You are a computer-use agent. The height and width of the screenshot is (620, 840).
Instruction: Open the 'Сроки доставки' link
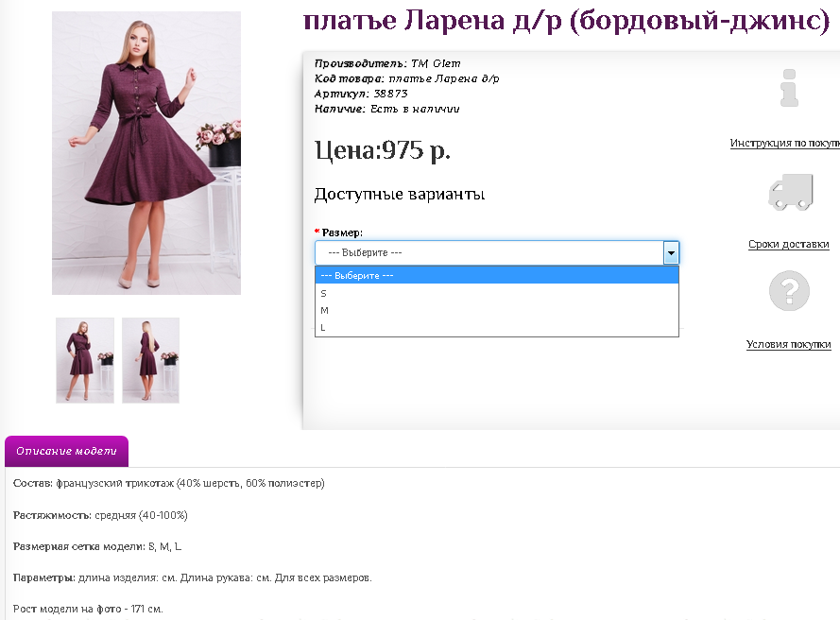click(x=788, y=244)
